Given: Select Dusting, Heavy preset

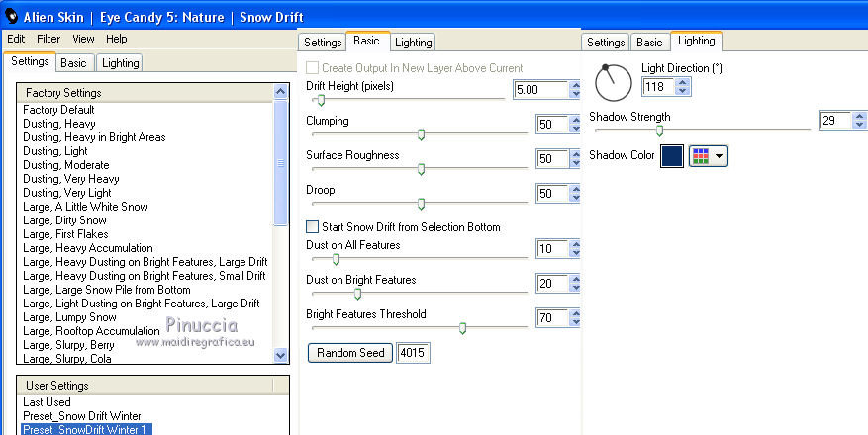Looking at the screenshot, I should tap(59, 124).
